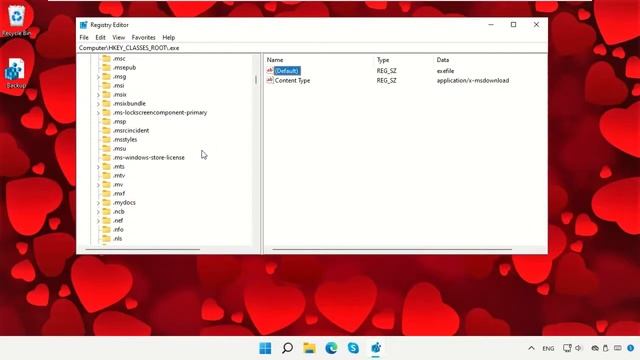Click the tree pane horizontal scrollbar

pyautogui.click(x=142, y=249)
